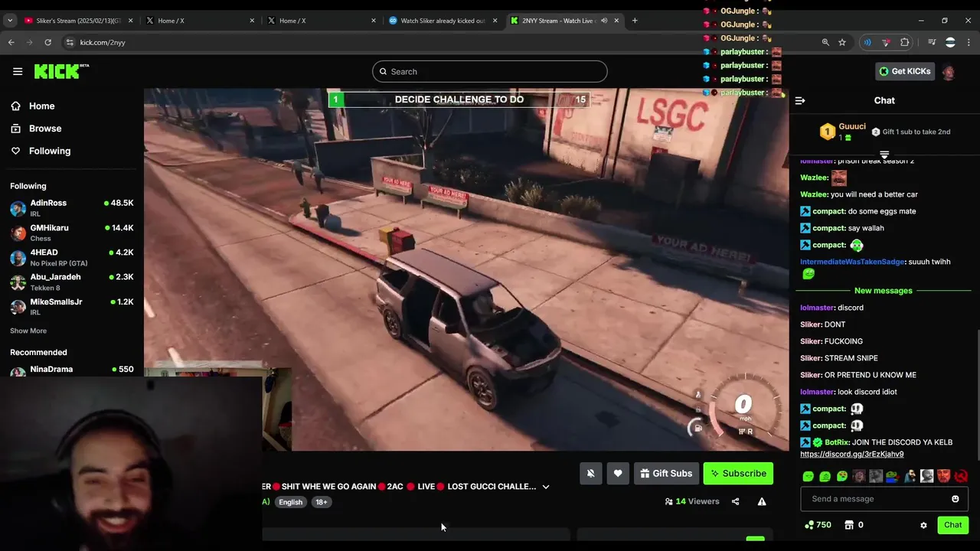Click the Get KICKs button
Image resolution: width=980 pixels, height=551 pixels.
pos(905,71)
